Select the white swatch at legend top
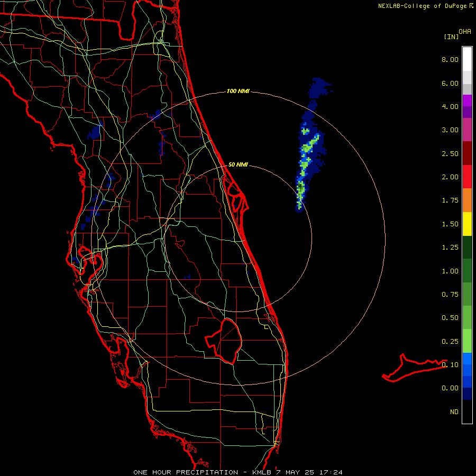Viewport: 476px width, 476px height. pyautogui.click(x=467, y=59)
